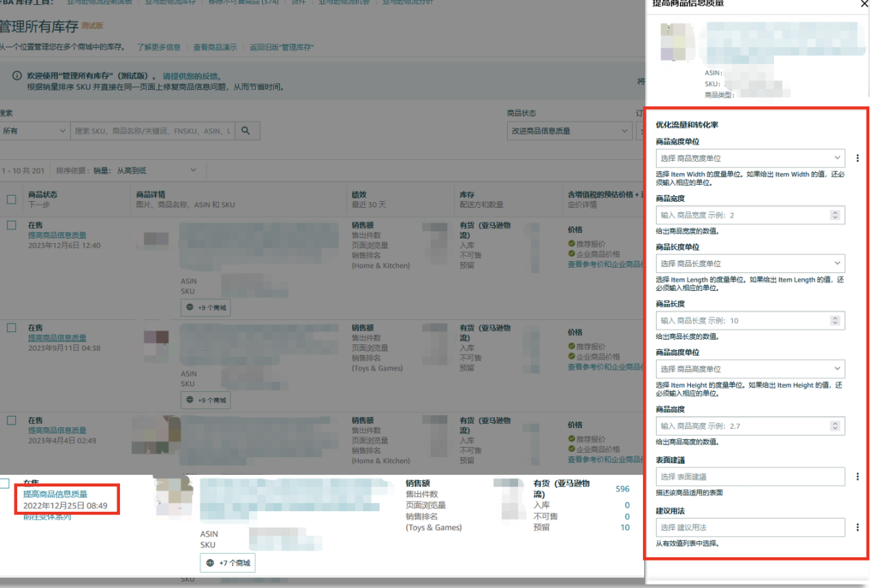
Task: Tick the select-all checkbox in table header
Action: [x=11, y=200]
